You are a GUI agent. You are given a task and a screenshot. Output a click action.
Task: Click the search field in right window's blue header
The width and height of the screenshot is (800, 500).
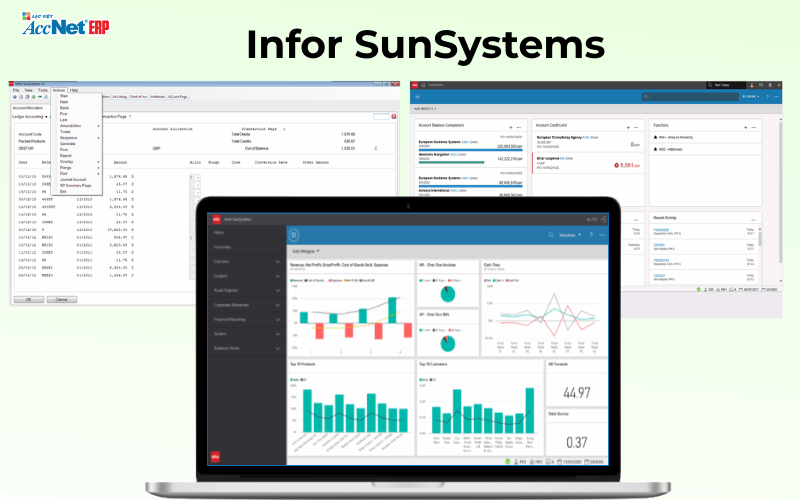click(690, 96)
